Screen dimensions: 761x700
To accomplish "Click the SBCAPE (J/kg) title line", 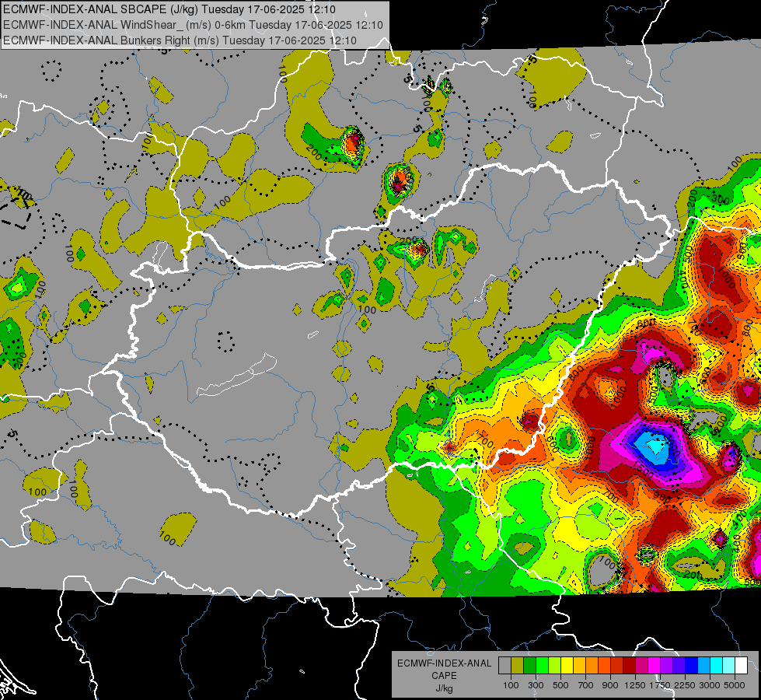I will tap(169, 9).
